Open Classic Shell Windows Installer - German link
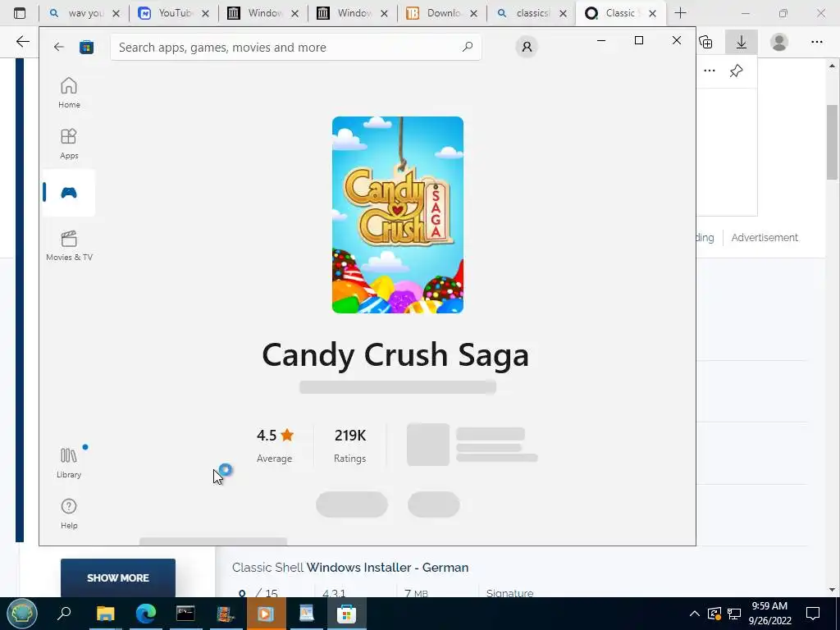Viewport: 840px width, 630px height. coord(350,568)
